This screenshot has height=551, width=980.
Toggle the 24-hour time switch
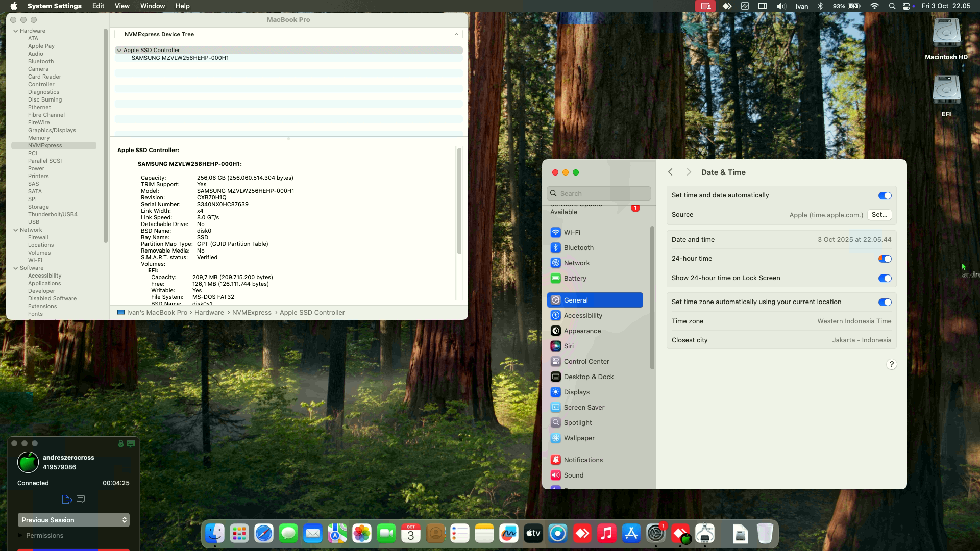pyautogui.click(x=885, y=259)
